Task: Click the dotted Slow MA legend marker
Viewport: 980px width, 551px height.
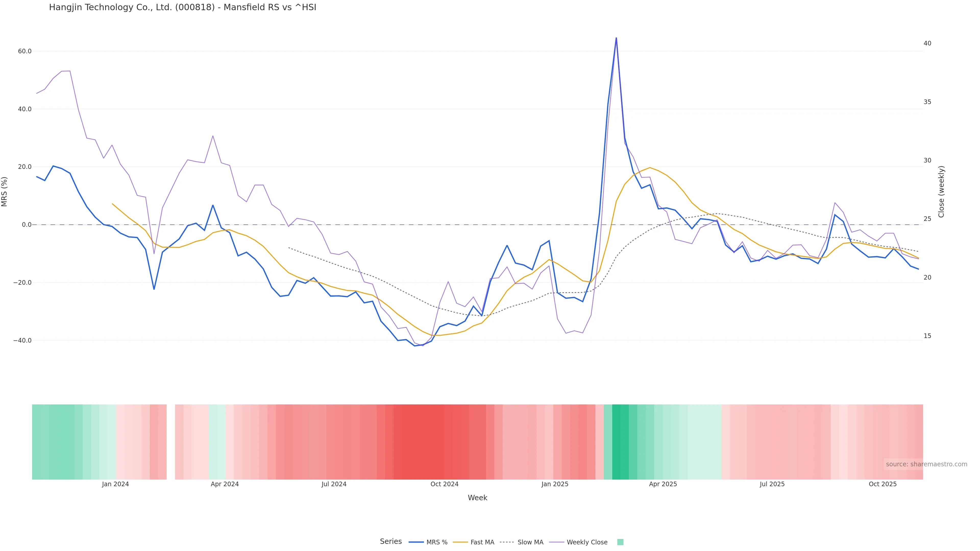Action: coord(507,542)
